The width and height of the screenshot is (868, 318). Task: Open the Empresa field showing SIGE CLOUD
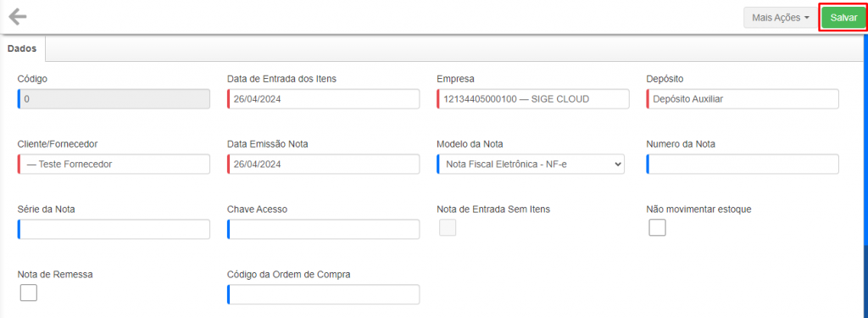[x=532, y=99]
